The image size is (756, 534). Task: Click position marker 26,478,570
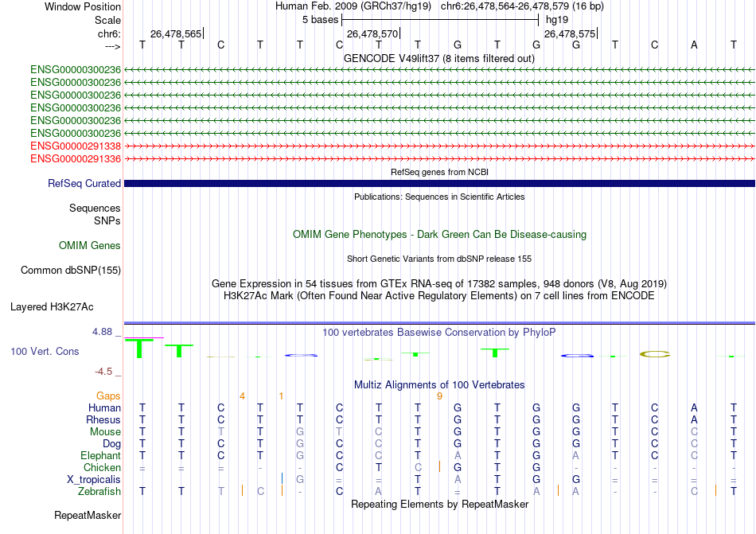click(372, 33)
